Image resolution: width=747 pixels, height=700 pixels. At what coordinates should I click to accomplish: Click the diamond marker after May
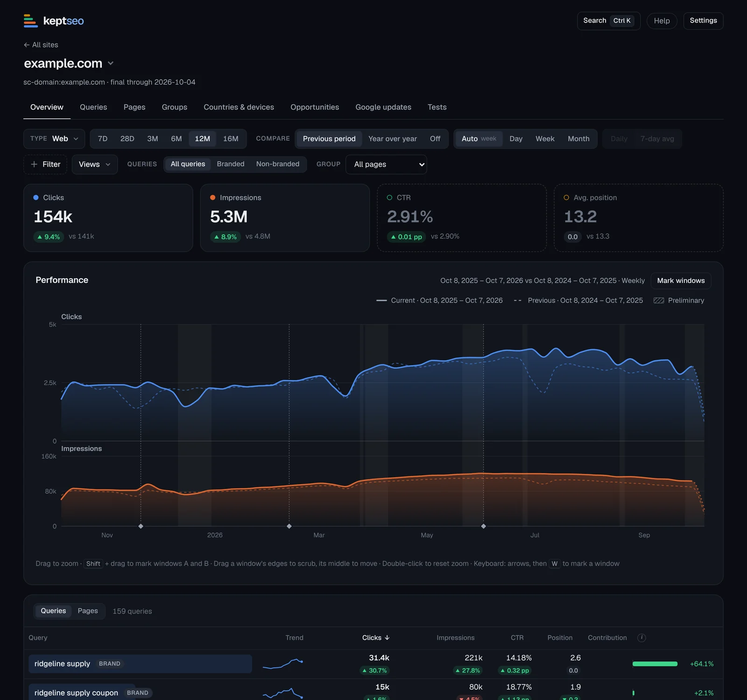[x=483, y=526]
